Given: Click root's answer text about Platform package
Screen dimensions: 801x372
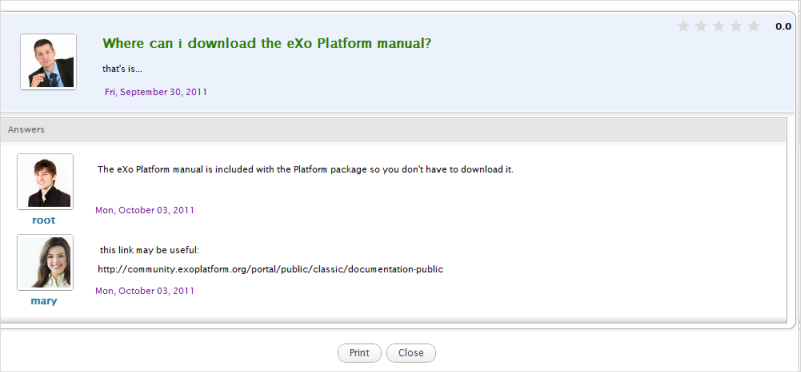Looking at the screenshot, I should 305,170.
